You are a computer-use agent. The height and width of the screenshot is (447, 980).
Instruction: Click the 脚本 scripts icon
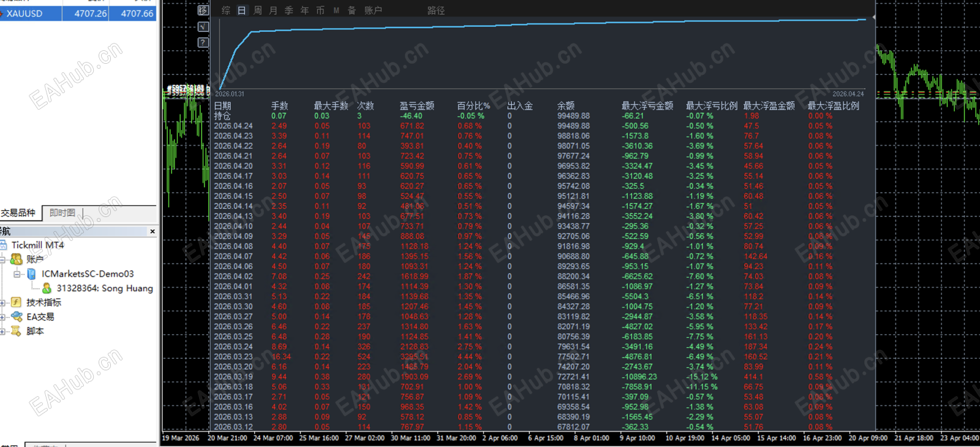click(x=17, y=331)
